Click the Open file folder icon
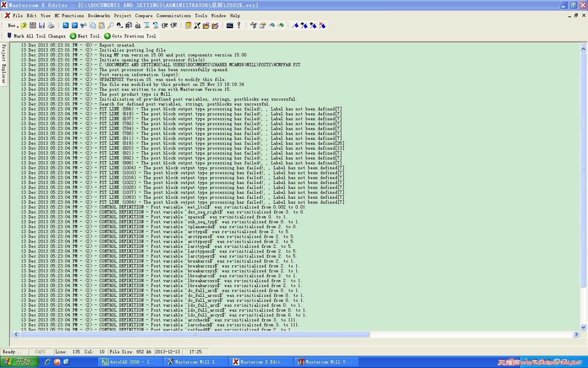 point(24,25)
